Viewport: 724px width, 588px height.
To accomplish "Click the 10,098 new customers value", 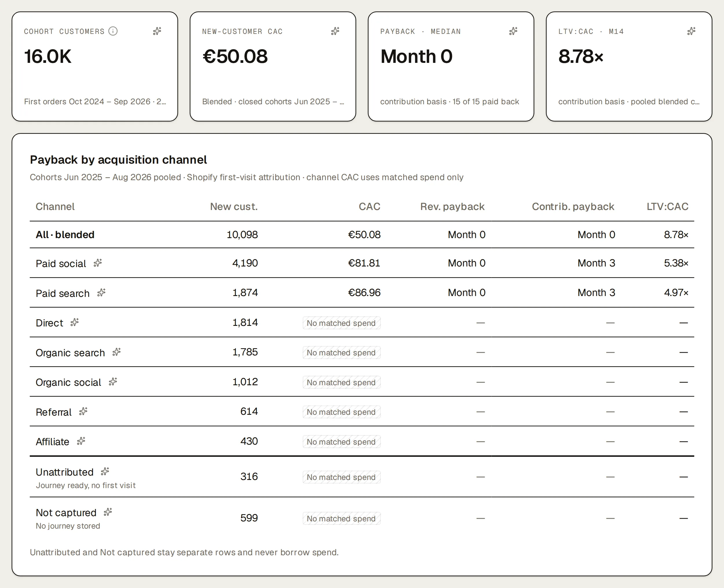I will click(x=242, y=235).
